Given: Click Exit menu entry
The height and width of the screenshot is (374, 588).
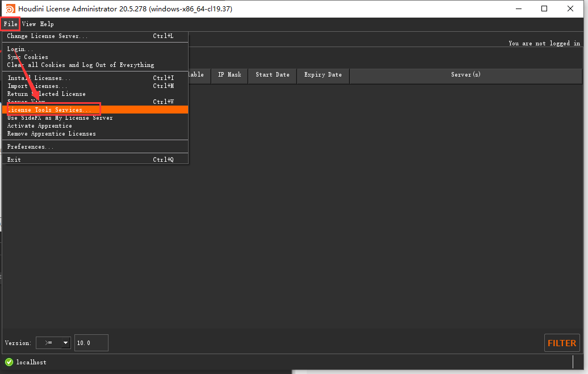Looking at the screenshot, I should 95,159.
